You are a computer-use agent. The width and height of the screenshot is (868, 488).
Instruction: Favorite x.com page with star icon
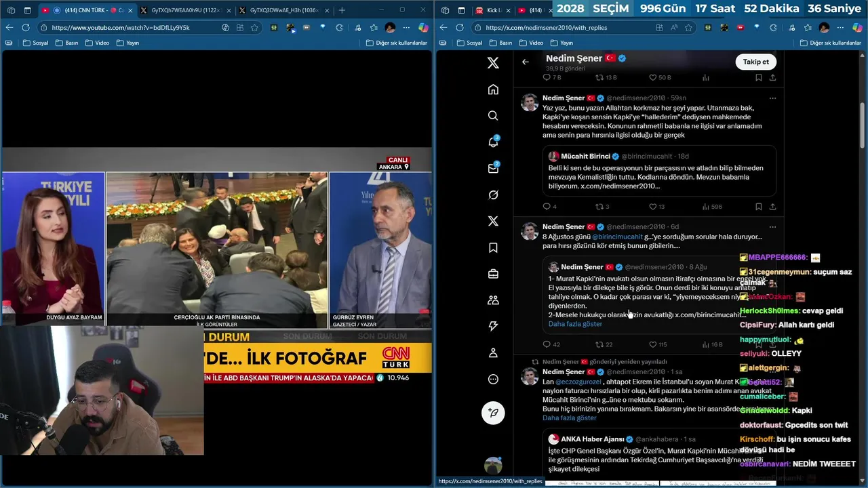coord(688,28)
